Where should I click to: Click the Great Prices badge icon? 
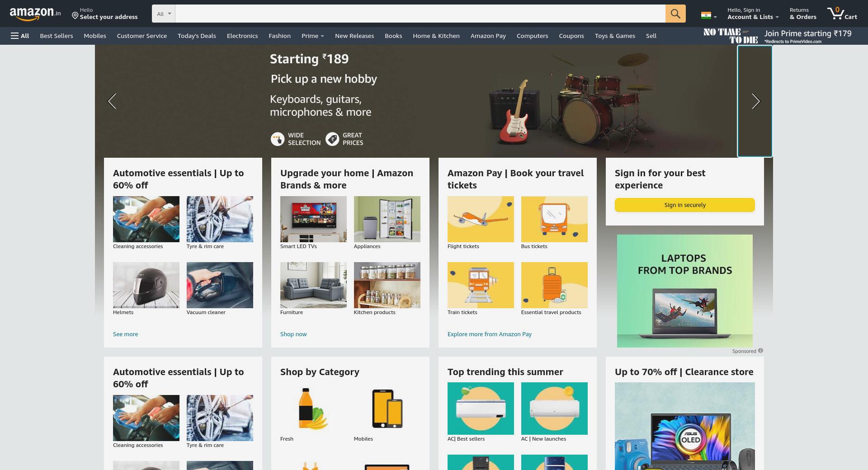click(x=332, y=139)
